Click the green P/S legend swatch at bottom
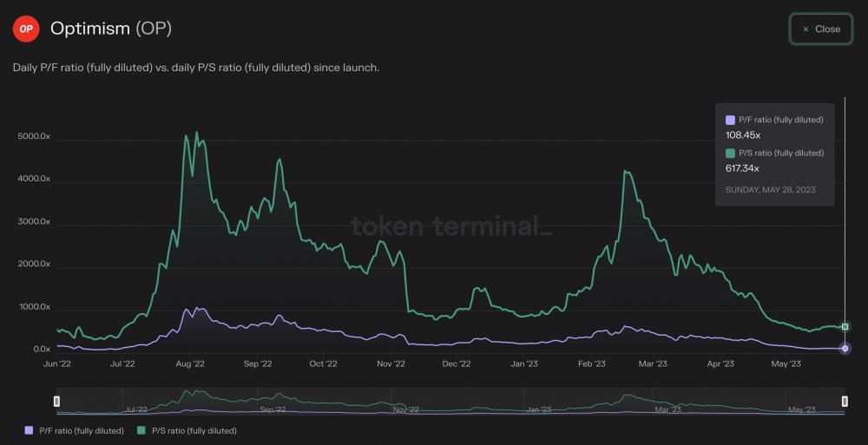 coord(141,430)
